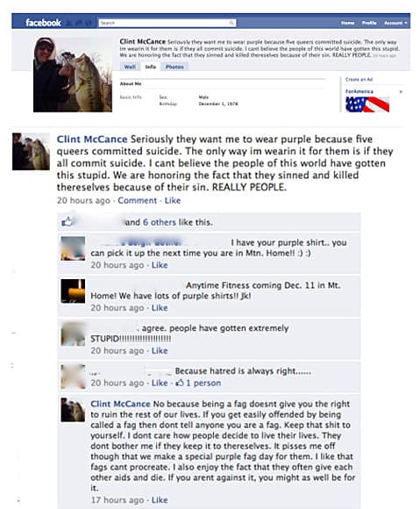Click the search magnifier icon
Screen dimensions: 420x509
tap(231, 23)
